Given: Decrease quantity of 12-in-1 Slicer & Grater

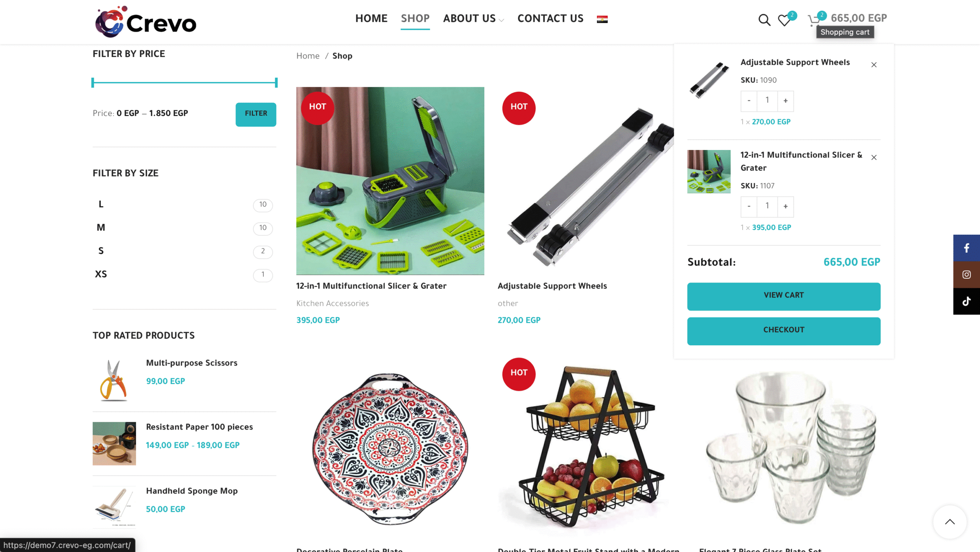Looking at the screenshot, I should point(749,206).
